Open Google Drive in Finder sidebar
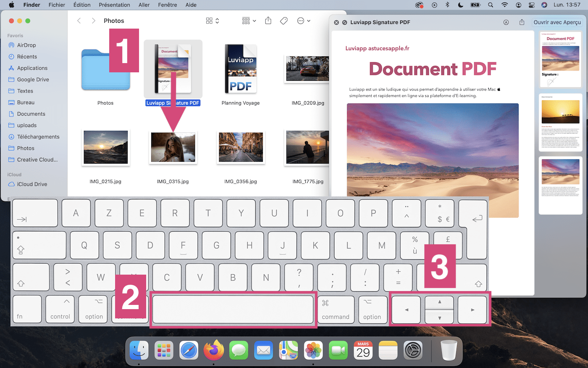The width and height of the screenshot is (588, 368). click(x=33, y=79)
